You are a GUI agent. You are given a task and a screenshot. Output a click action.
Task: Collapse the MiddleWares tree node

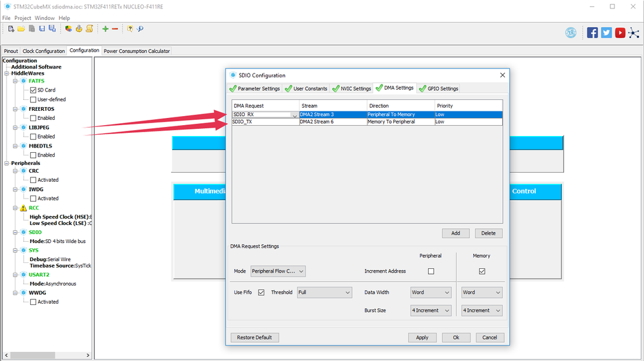coord(6,73)
